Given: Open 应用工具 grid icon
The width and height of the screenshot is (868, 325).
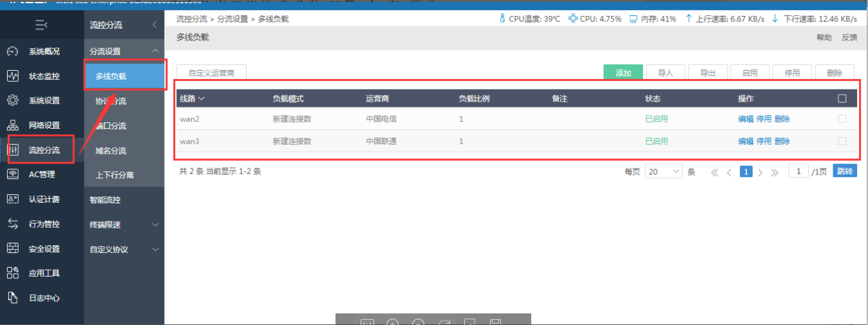Looking at the screenshot, I should [x=12, y=273].
